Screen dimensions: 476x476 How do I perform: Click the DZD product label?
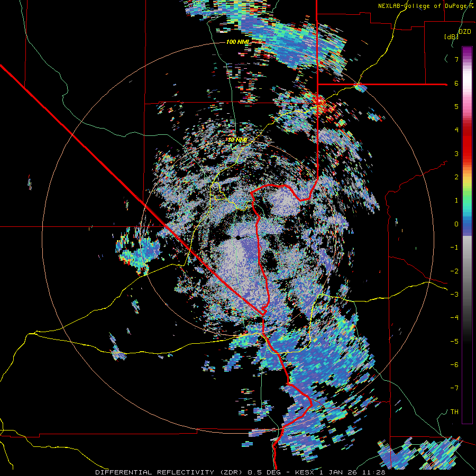pyautogui.click(x=464, y=32)
